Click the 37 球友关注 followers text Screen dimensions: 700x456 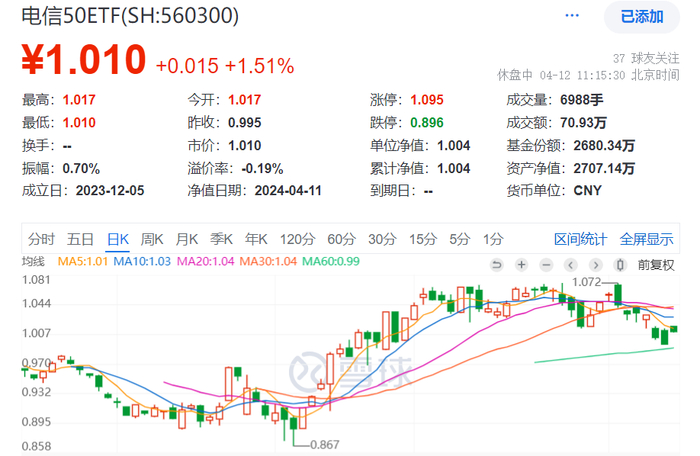646,59
